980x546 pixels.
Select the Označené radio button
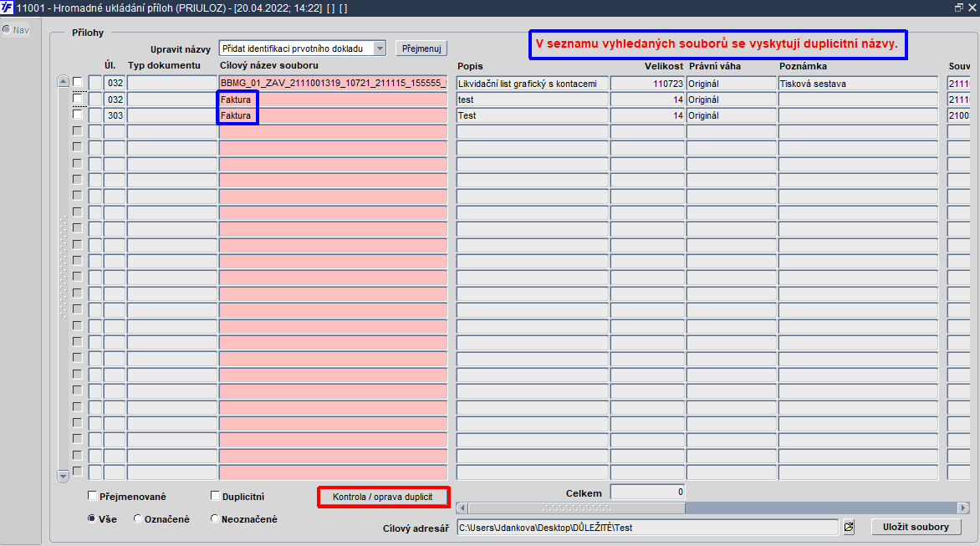(x=137, y=518)
